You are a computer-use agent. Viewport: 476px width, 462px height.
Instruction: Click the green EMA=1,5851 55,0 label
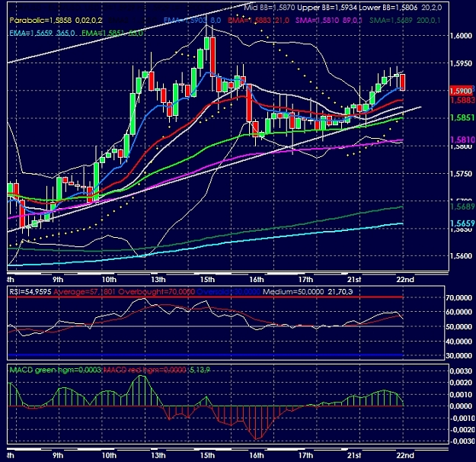112,33
